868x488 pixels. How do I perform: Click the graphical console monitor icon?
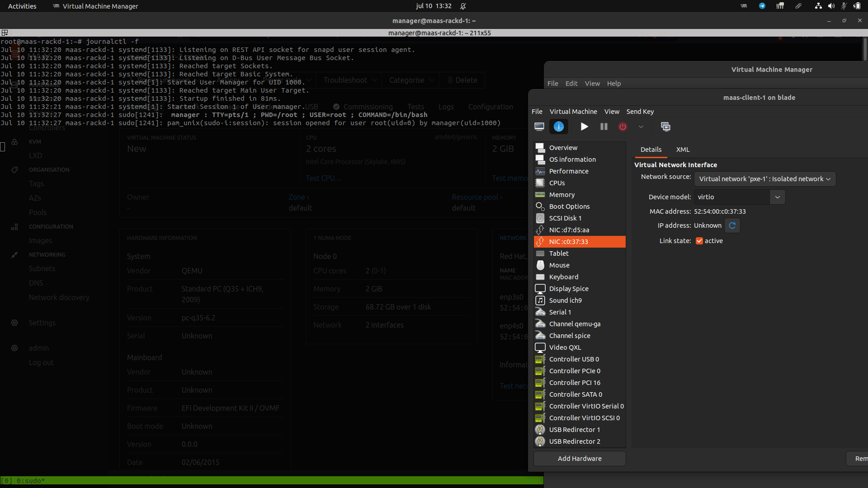point(539,127)
